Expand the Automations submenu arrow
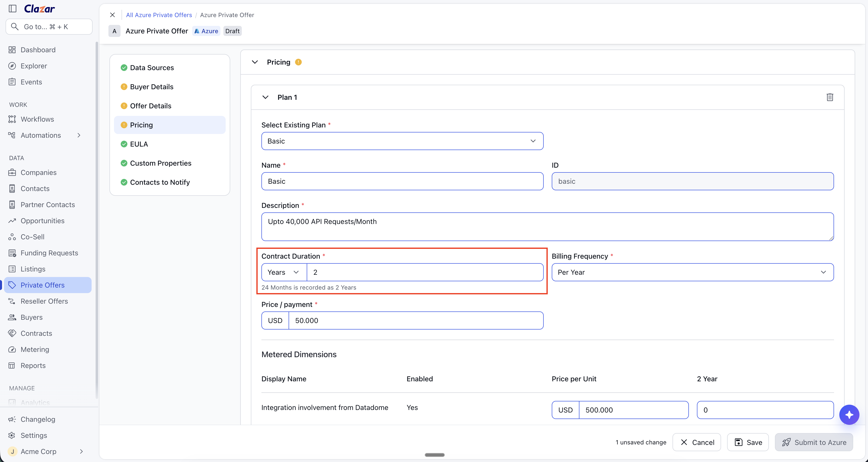The image size is (868, 462). coord(79,135)
